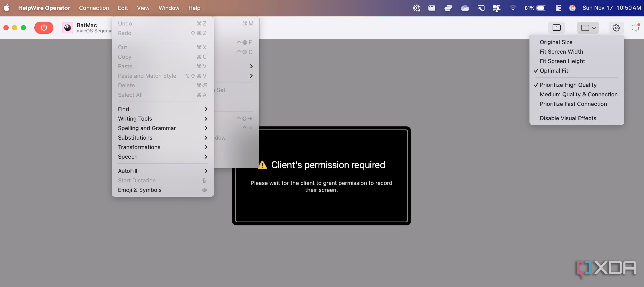Open the Window menu

point(169,8)
